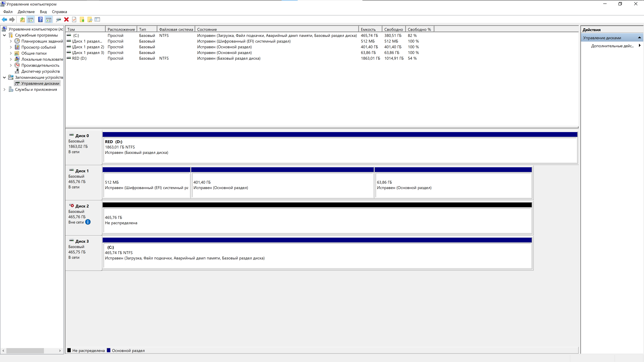Click the tree pane horizontal scrollbar thumb

coord(25,351)
